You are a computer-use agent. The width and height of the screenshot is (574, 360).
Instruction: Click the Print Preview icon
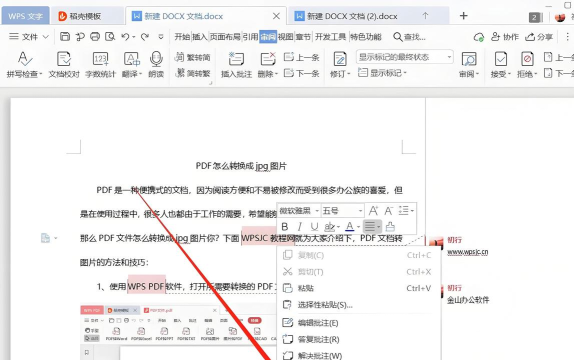(110, 37)
